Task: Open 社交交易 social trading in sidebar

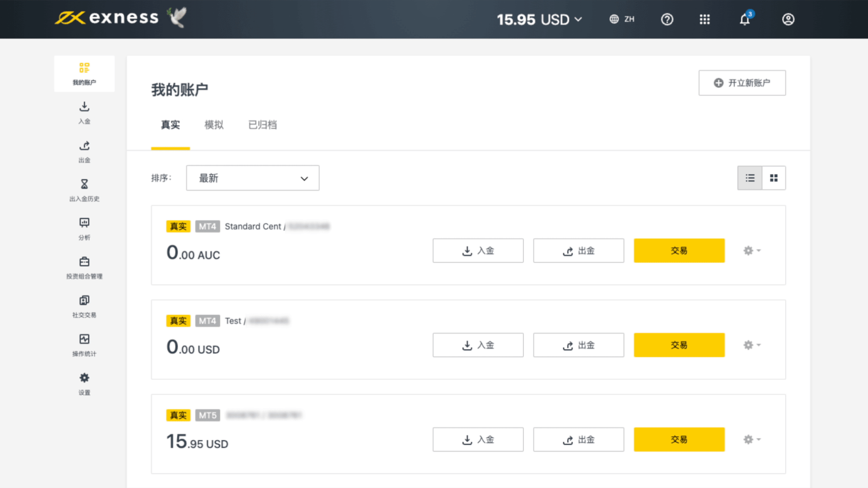Action: [85, 306]
